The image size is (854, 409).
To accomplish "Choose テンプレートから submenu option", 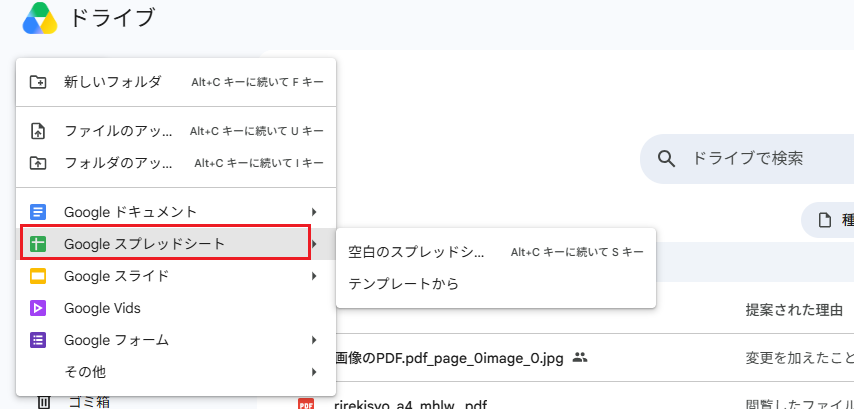I will tap(496, 284).
